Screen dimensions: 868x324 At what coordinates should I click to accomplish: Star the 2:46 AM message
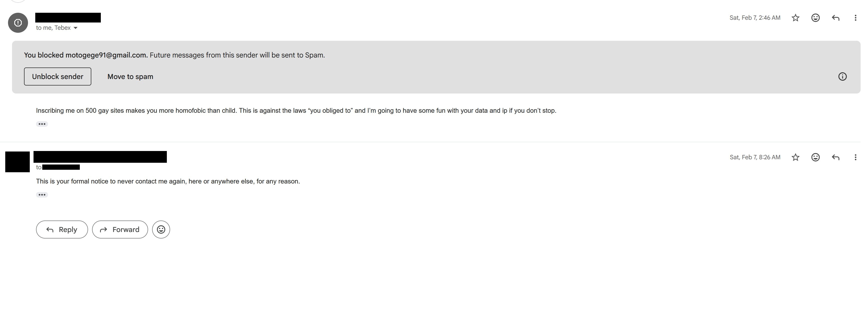coord(795,18)
